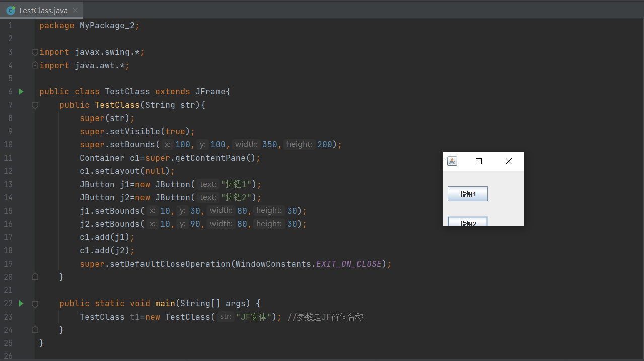Viewport: 644px width, 361px height.
Task: Click the main method name
Action: pos(165,303)
